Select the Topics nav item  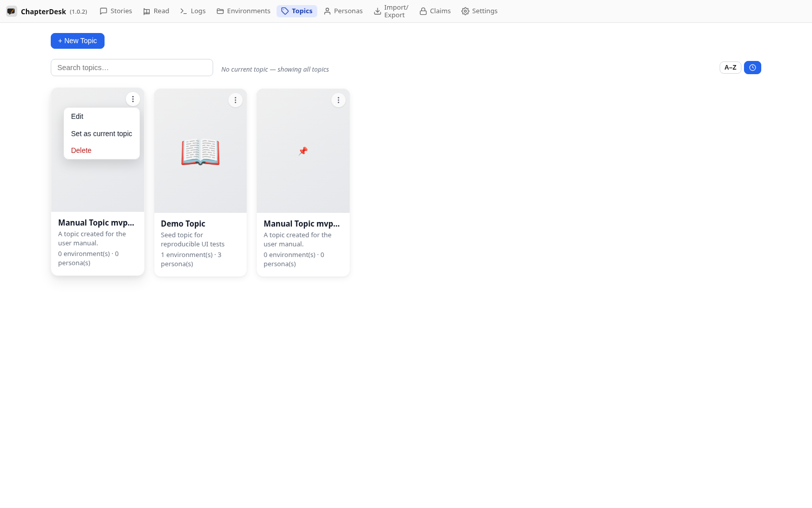(x=297, y=11)
